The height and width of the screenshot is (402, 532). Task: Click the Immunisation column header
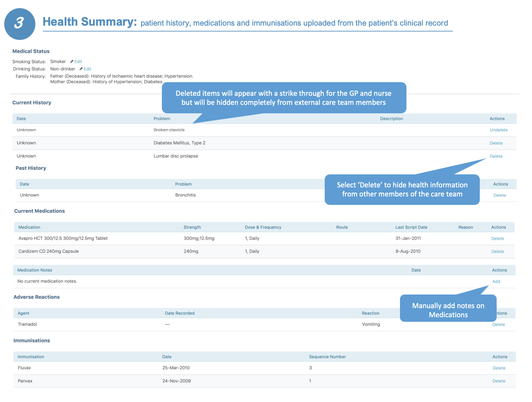(x=31, y=357)
